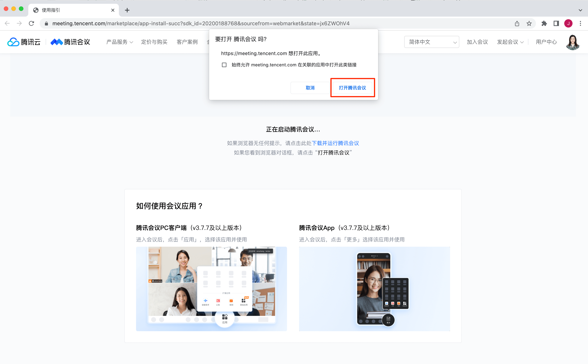Expand the tab search chevron
This screenshot has height=364, width=588.
[580, 10]
